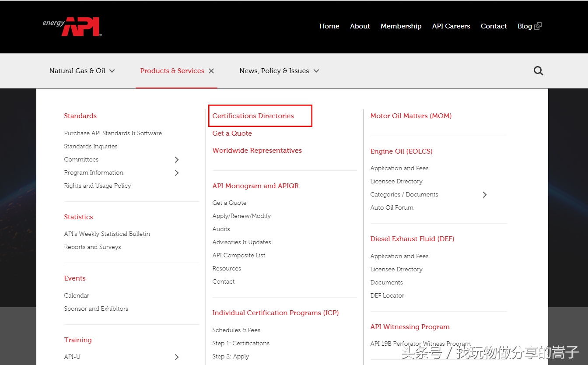
Task: Open Step 1: Certifications
Action: point(241,343)
